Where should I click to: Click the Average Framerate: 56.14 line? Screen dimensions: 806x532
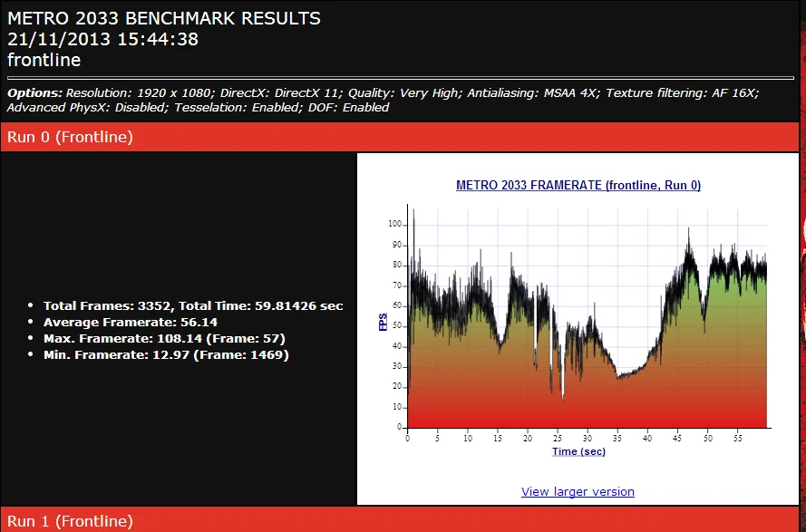click(x=131, y=323)
